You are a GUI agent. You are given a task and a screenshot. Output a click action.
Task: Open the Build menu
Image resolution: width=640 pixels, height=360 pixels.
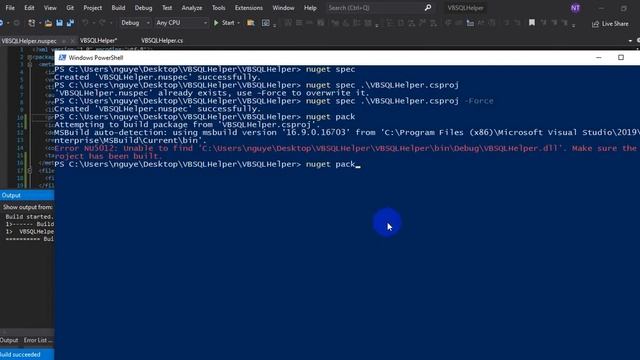point(118,8)
